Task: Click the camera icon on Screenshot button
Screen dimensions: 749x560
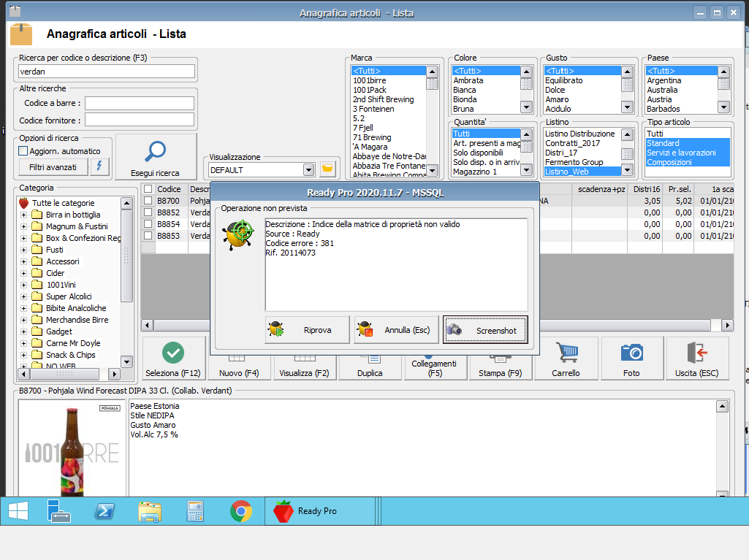Action: (455, 329)
